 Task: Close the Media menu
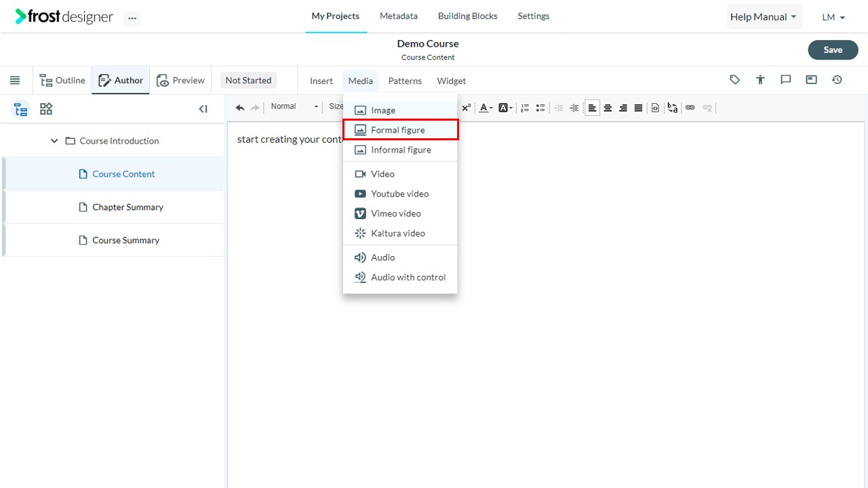tap(361, 81)
